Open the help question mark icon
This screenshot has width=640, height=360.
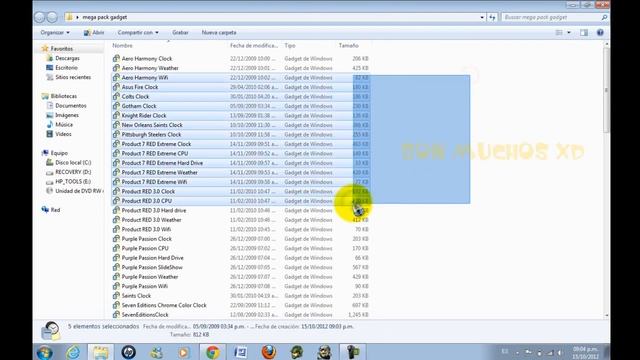[600, 33]
